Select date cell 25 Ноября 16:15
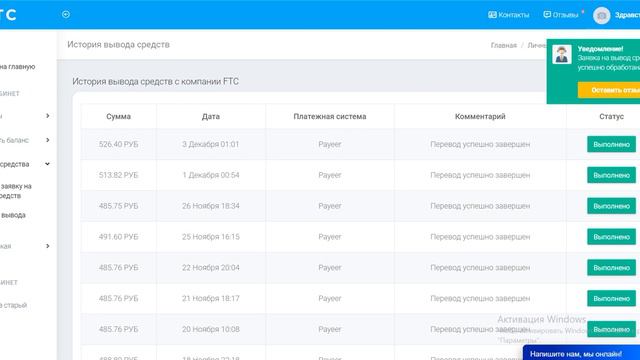This screenshot has width=640, height=360. click(211, 237)
